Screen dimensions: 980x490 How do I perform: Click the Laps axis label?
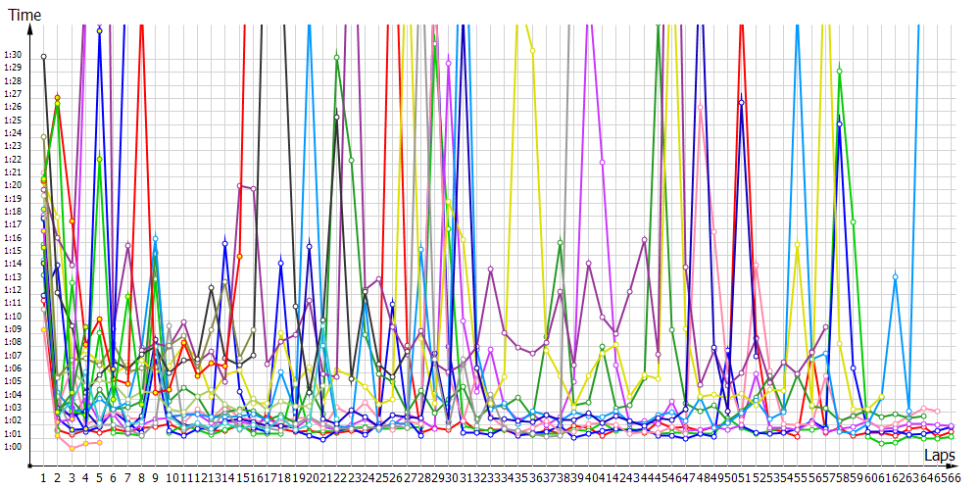pos(939,456)
